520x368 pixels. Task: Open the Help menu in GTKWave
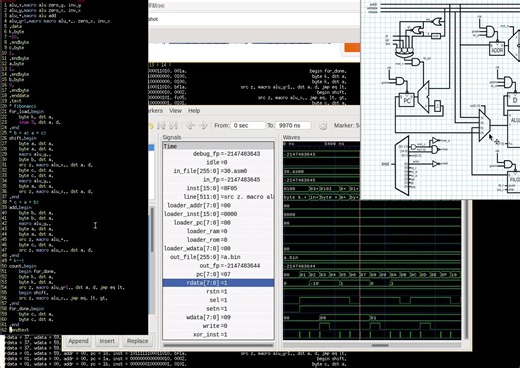[194, 111]
